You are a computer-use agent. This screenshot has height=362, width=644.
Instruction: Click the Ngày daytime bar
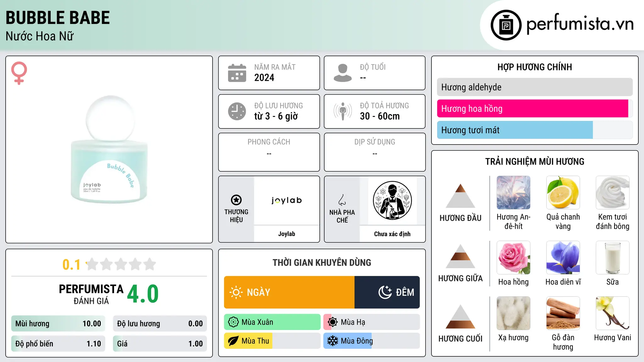point(289,292)
